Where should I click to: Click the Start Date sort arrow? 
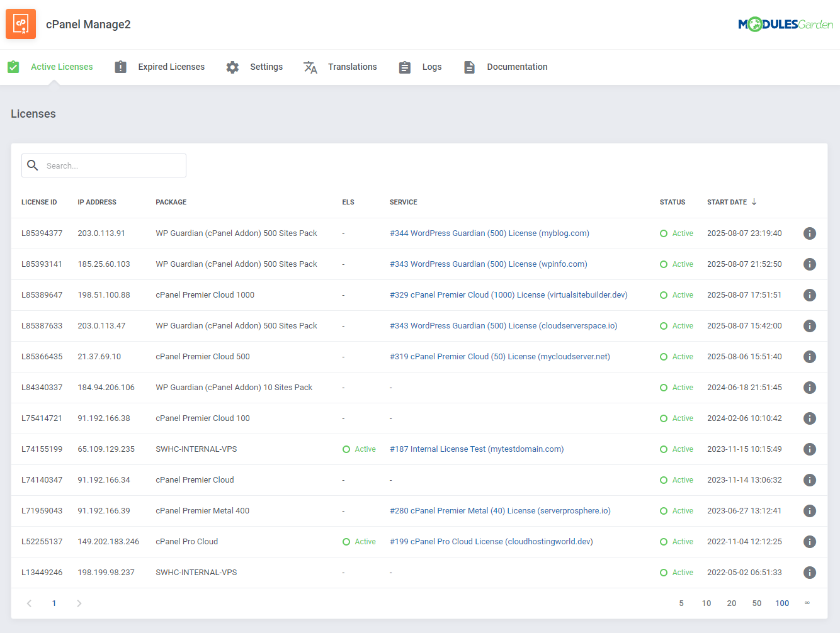coord(754,202)
